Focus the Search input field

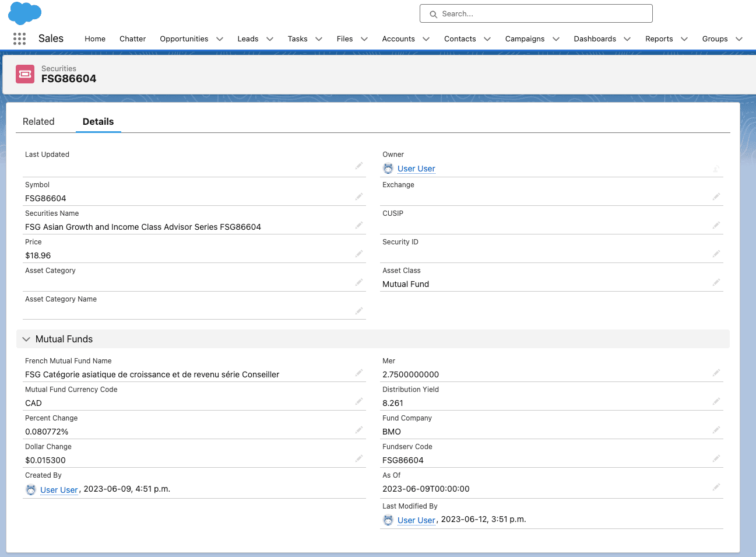[536, 13]
